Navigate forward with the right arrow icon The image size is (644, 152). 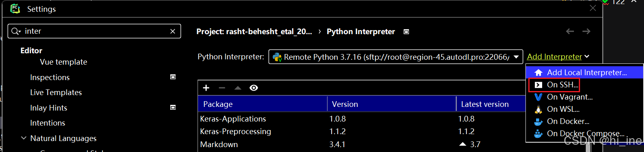tap(586, 31)
